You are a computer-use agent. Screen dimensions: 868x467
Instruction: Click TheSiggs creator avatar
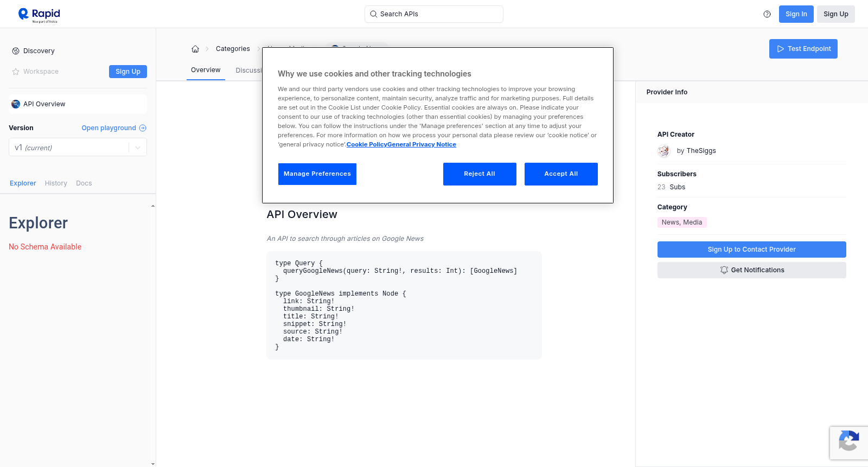coord(664,151)
